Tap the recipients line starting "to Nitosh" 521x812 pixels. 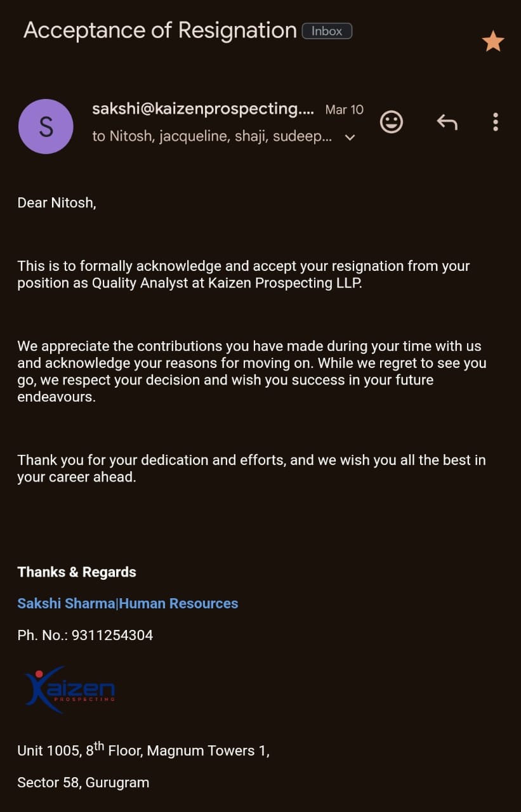click(211, 136)
